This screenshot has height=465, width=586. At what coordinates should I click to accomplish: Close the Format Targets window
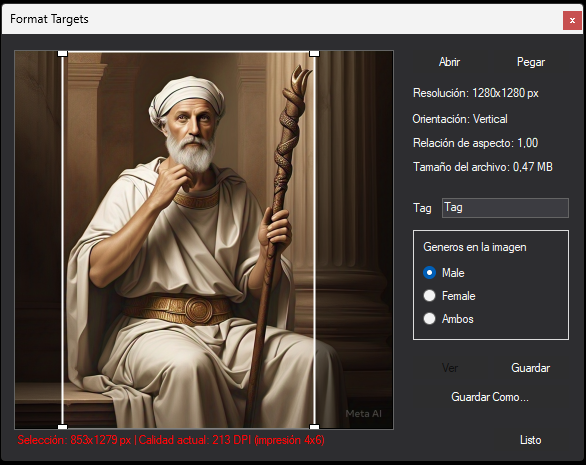(x=572, y=21)
